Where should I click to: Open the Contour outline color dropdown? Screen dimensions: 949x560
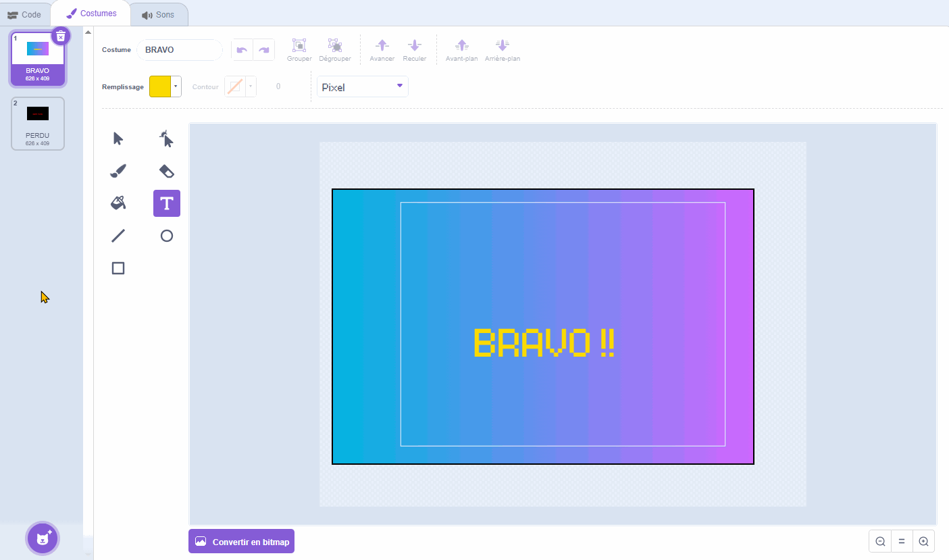251,86
